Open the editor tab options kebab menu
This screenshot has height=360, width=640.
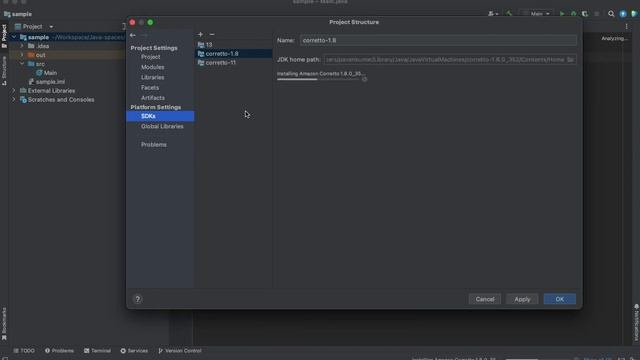pyautogui.click(x=627, y=27)
